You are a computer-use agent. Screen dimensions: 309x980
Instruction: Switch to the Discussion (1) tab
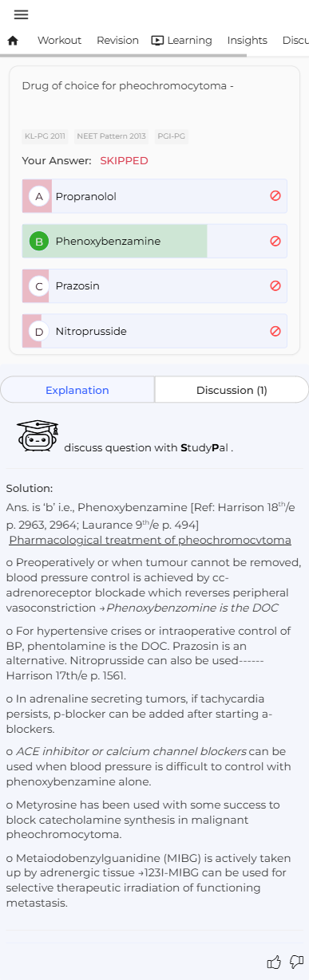(232, 390)
